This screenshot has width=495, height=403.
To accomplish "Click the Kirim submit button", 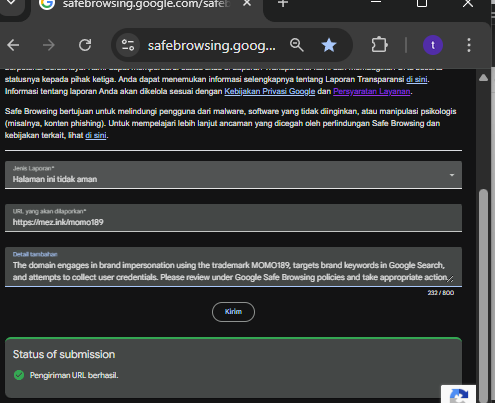I will 233,312.
